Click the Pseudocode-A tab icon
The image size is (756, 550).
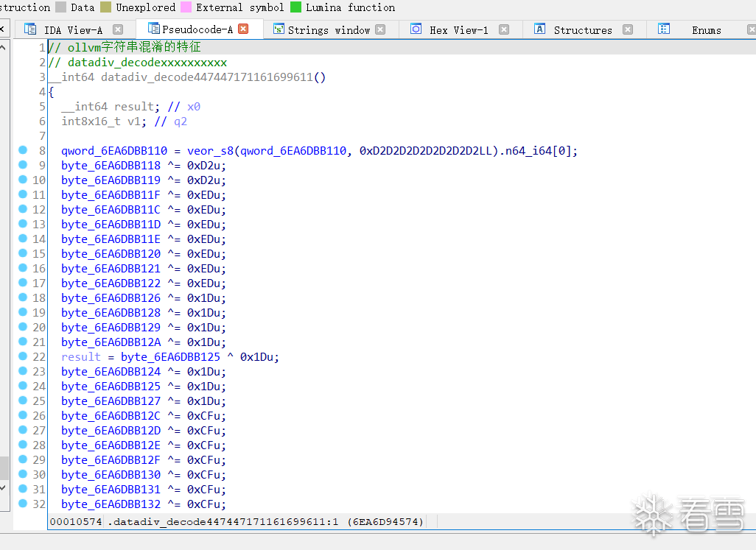153,29
